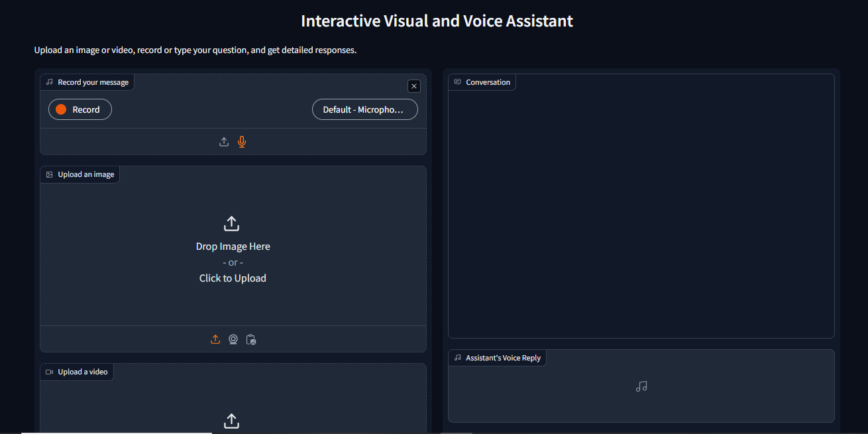The width and height of the screenshot is (868, 434).
Task: Select the orange microphone icon to record audio
Action: [242, 141]
